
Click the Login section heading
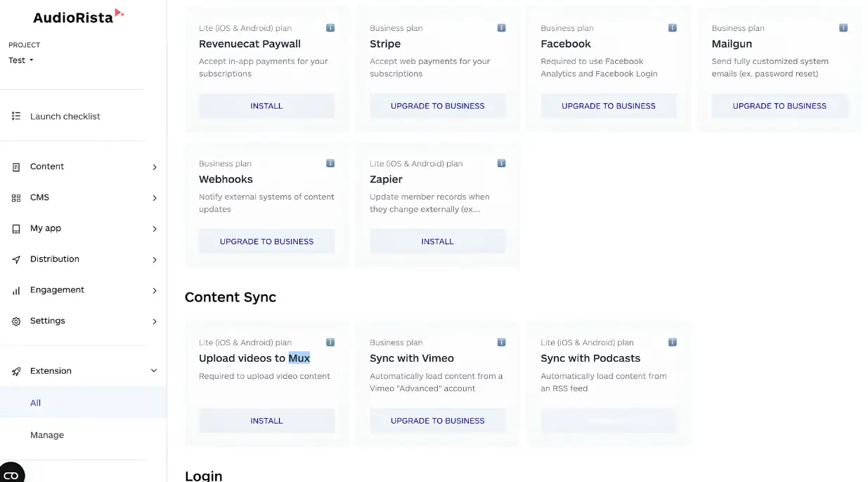[204, 476]
